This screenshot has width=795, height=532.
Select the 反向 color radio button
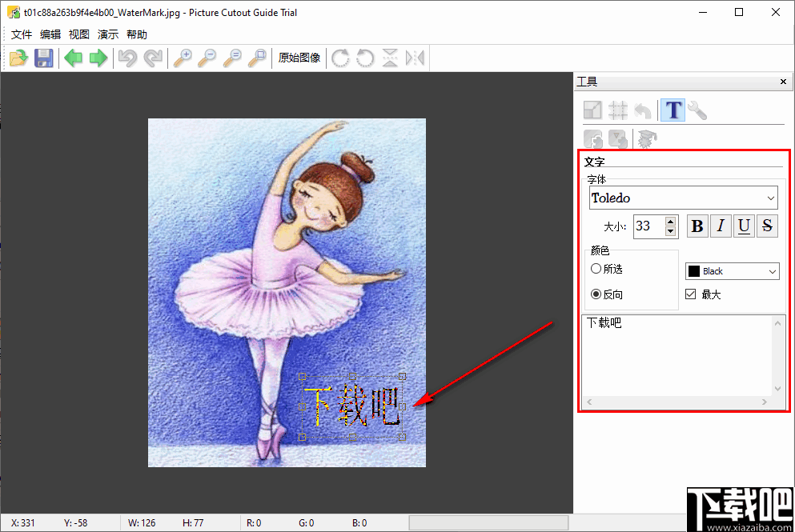596,294
